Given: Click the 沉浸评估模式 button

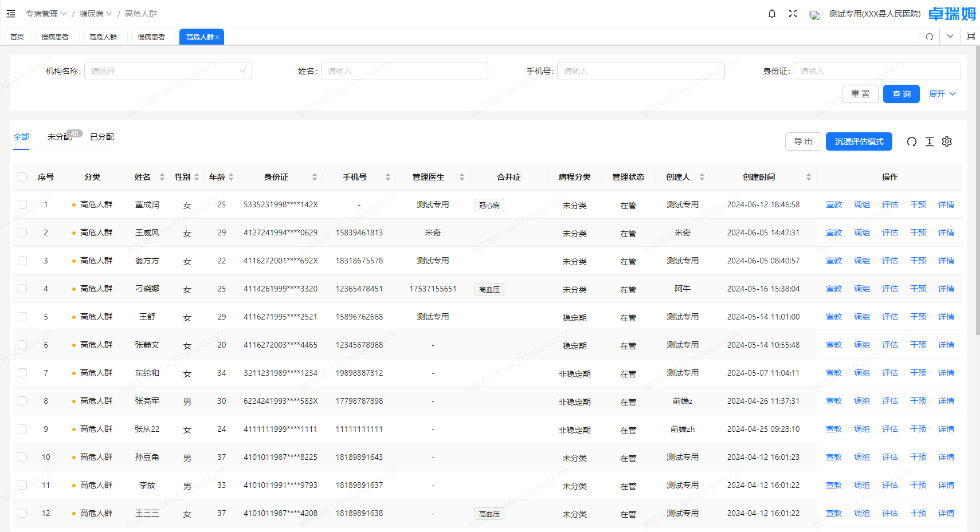Looking at the screenshot, I should tap(859, 141).
